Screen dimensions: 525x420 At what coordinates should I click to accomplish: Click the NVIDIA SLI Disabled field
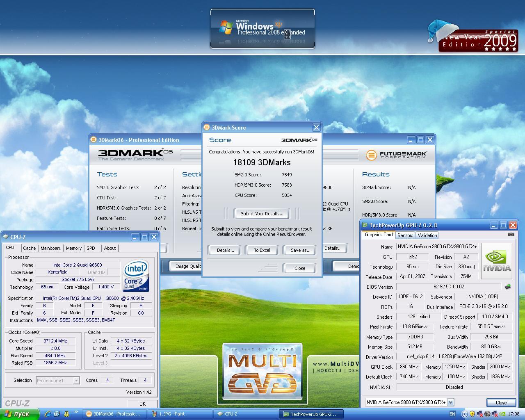tap(454, 387)
